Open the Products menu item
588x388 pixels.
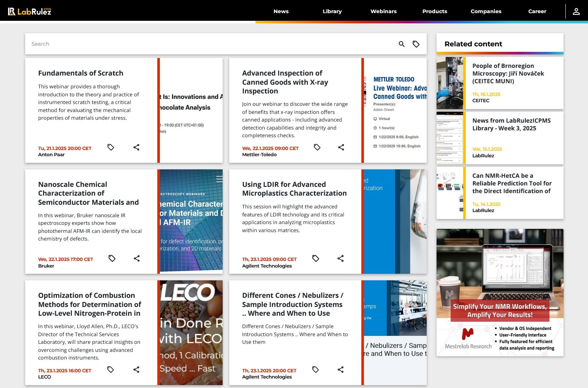(x=435, y=11)
